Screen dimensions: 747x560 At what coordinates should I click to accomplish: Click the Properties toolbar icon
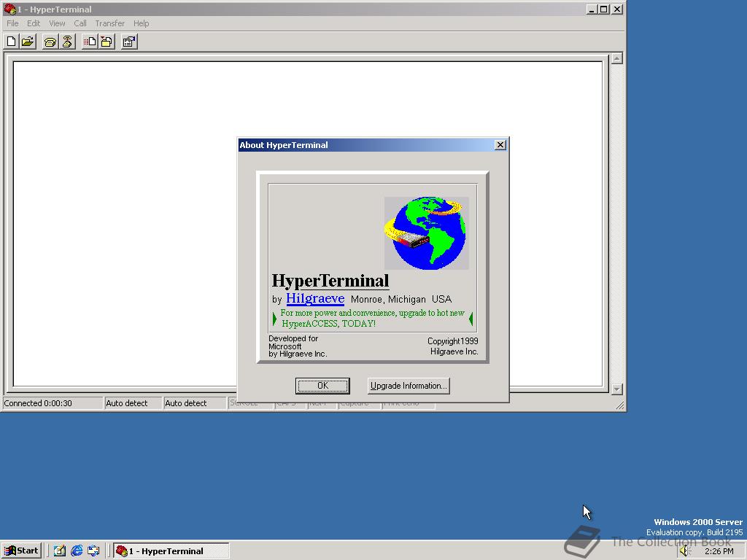point(129,42)
